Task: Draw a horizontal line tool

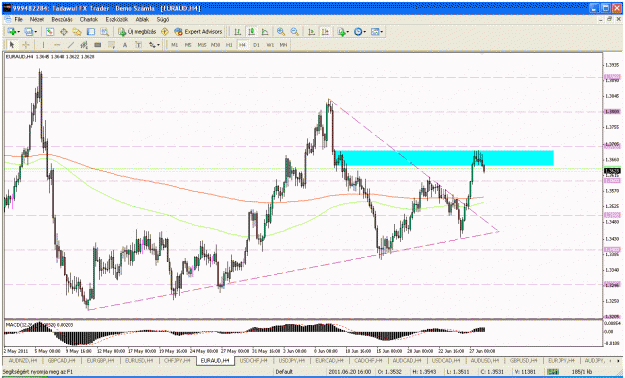Action: coord(57,45)
